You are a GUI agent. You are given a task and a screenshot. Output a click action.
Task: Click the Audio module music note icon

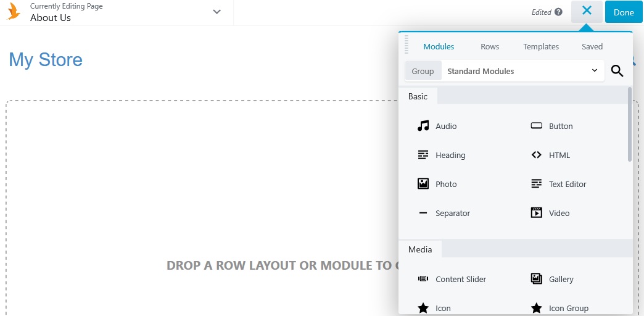click(x=423, y=126)
